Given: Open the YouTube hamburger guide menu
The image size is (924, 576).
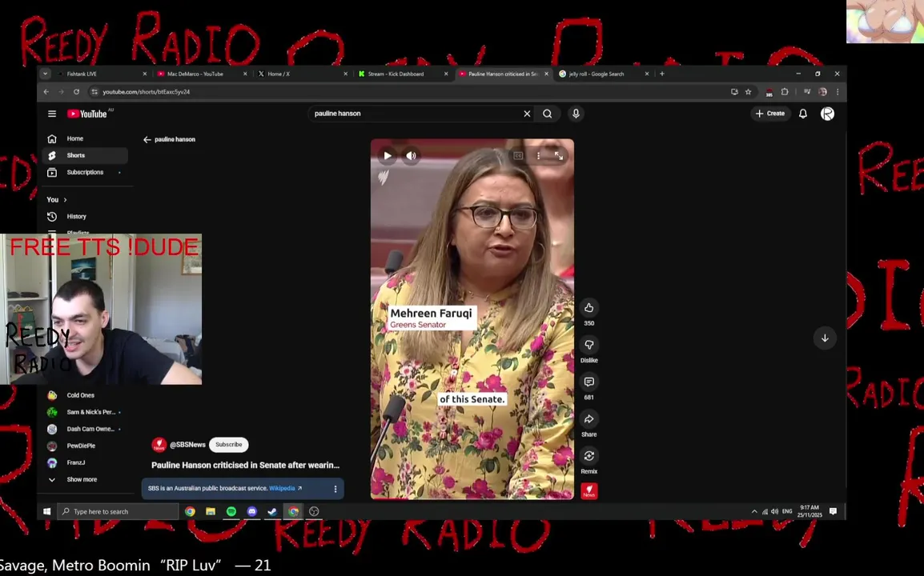Looking at the screenshot, I should coord(52,114).
